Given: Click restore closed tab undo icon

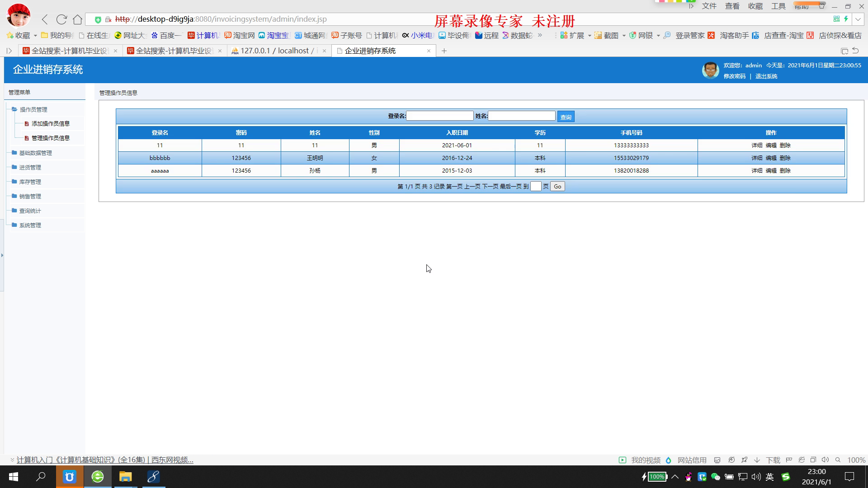Looking at the screenshot, I should point(855,51).
